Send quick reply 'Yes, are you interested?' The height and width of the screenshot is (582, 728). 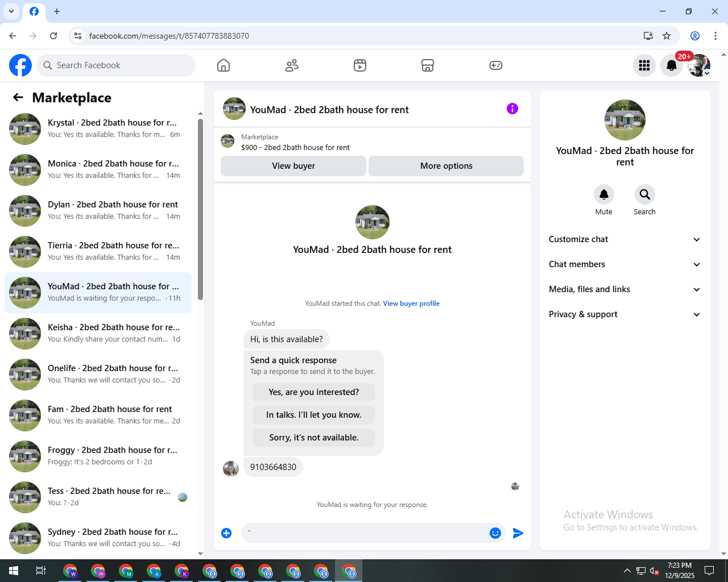tap(314, 392)
